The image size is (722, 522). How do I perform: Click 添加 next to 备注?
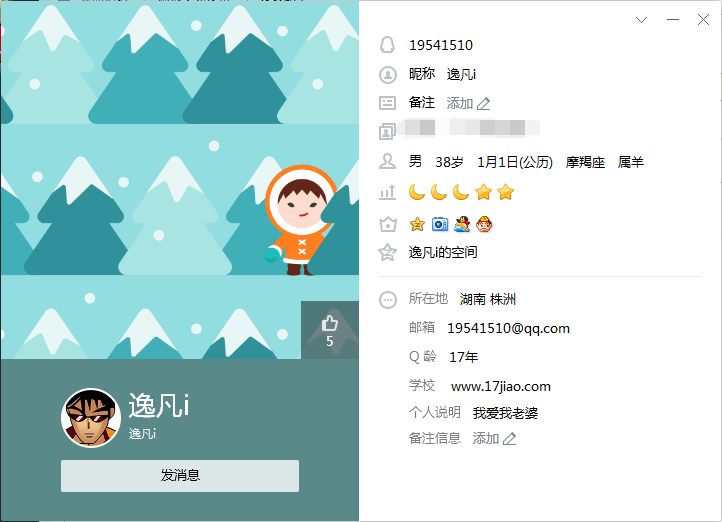tap(460, 103)
